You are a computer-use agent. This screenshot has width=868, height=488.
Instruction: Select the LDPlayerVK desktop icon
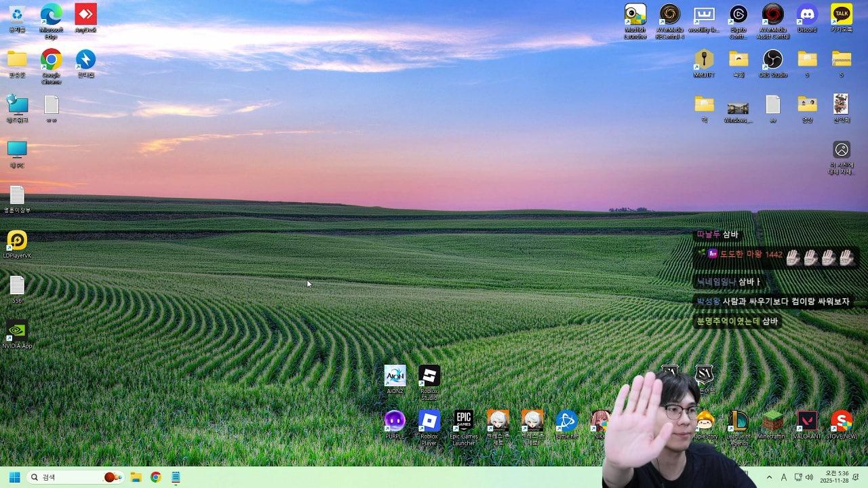click(x=17, y=244)
